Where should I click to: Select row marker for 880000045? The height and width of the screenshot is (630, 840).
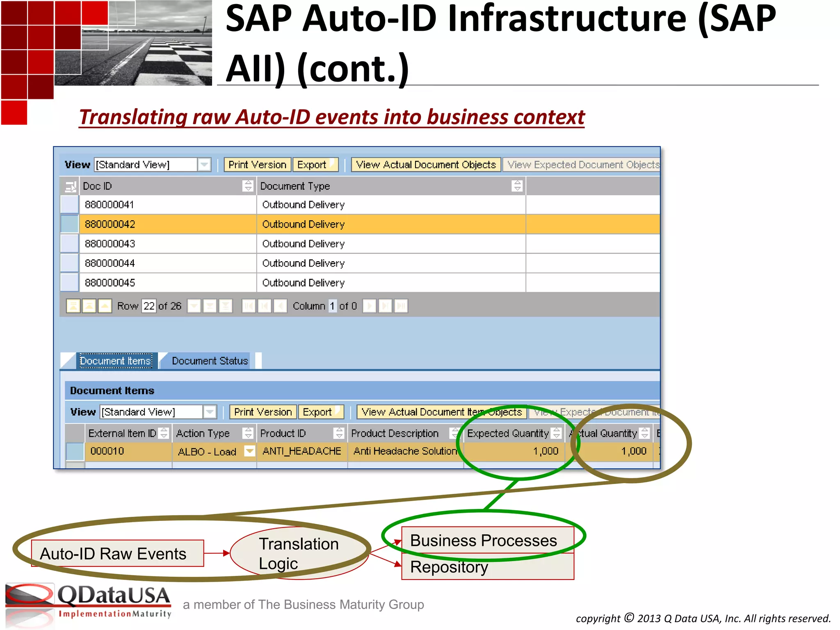coord(70,283)
